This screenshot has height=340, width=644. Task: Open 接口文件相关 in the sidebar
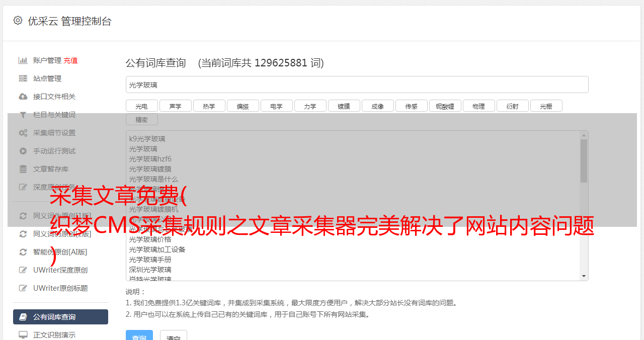click(x=54, y=97)
